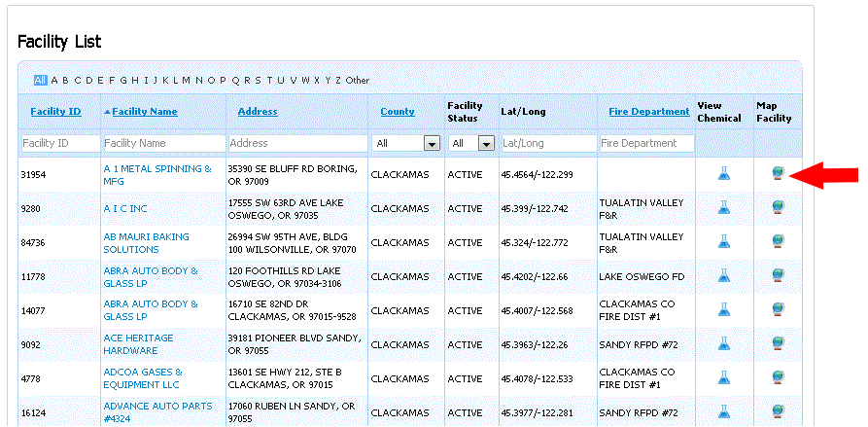This screenshot has height=427, width=868.
Task: View chemicals for AB Mauri Baking Solutions
Action: (x=724, y=241)
